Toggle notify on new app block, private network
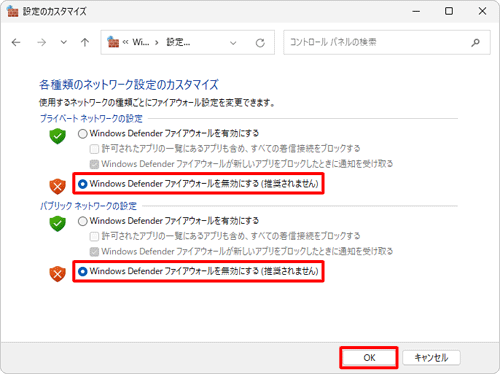The image size is (500, 374). [x=94, y=164]
